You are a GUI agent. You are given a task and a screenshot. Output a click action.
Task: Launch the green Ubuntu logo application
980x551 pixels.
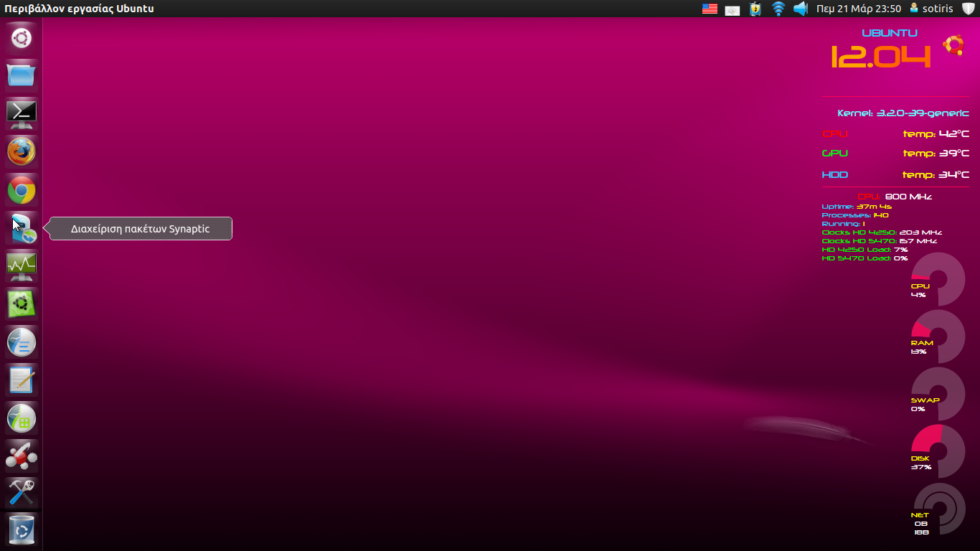click(22, 304)
